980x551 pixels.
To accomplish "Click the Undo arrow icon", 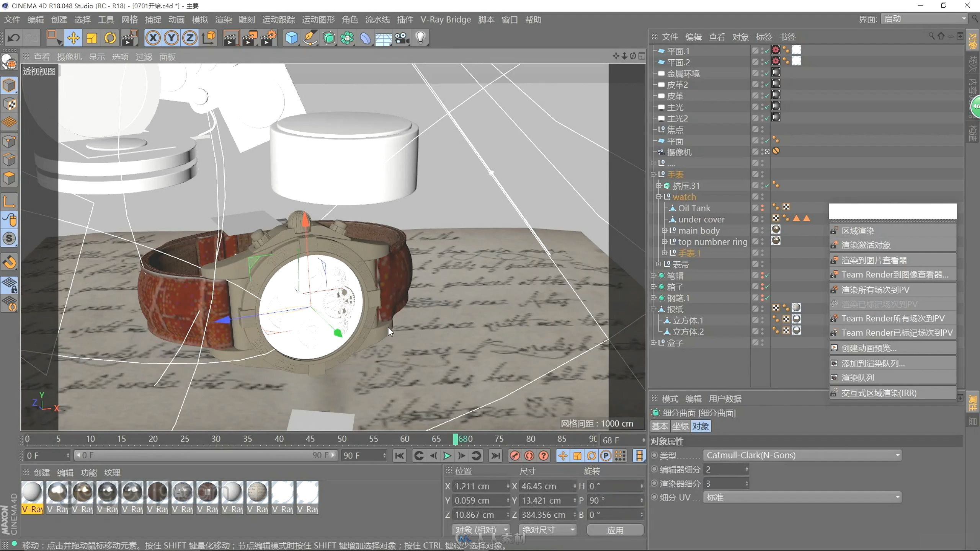I will 14,38.
